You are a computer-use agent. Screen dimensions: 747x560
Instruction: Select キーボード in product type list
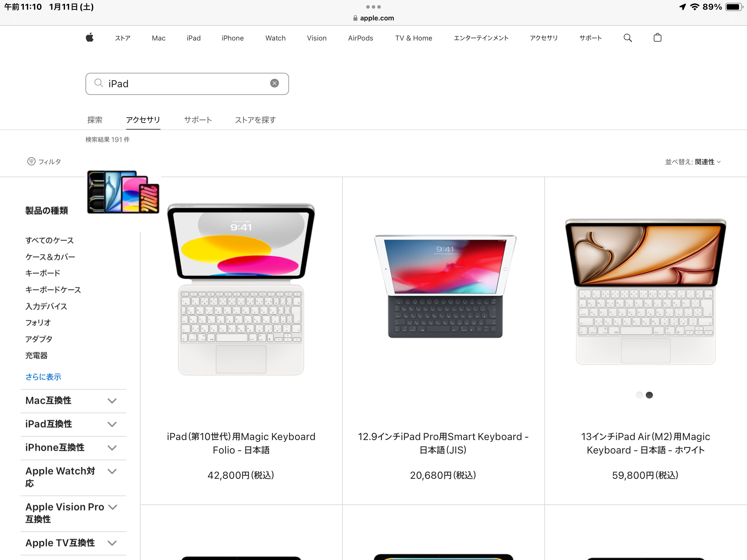pyautogui.click(x=43, y=273)
